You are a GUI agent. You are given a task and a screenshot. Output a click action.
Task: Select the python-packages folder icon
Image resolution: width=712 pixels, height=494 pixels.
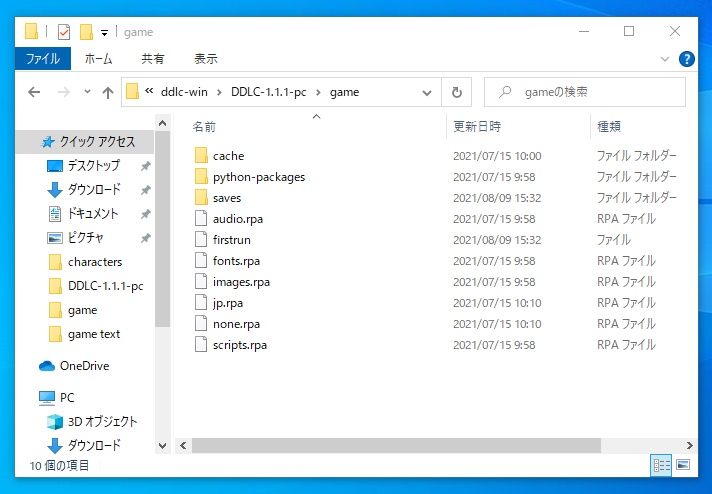(201, 177)
